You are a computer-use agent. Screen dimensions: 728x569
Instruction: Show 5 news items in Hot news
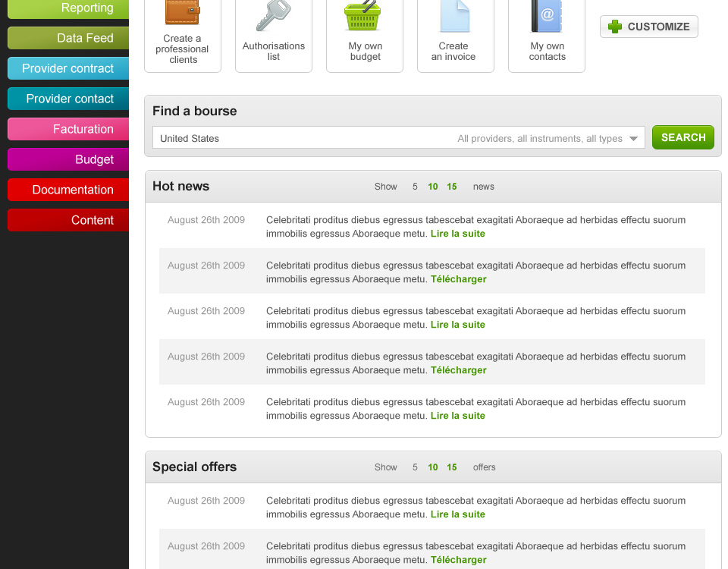(415, 187)
